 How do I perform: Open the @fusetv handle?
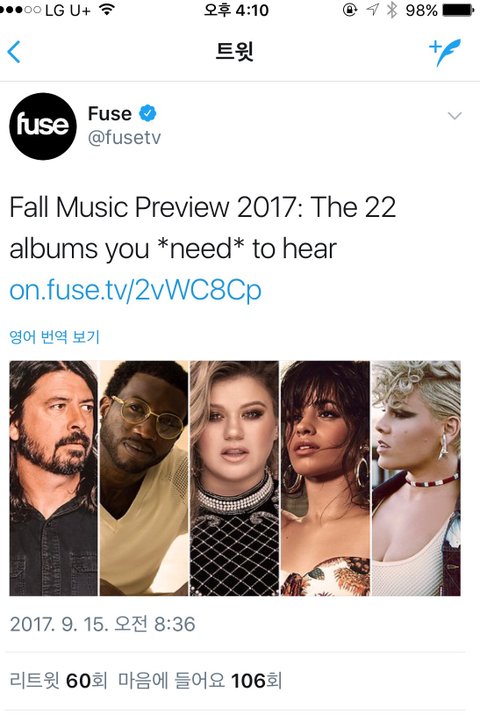124,137
